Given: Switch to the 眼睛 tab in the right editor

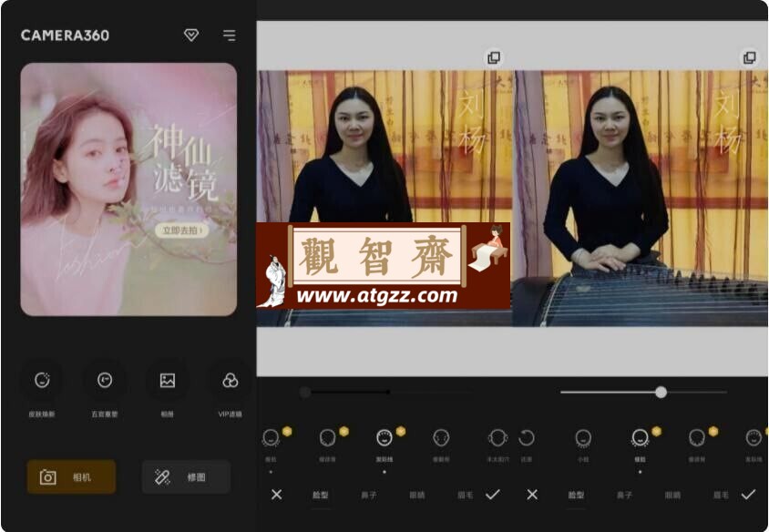Looking at the screenshot, I should click(672, 496).
